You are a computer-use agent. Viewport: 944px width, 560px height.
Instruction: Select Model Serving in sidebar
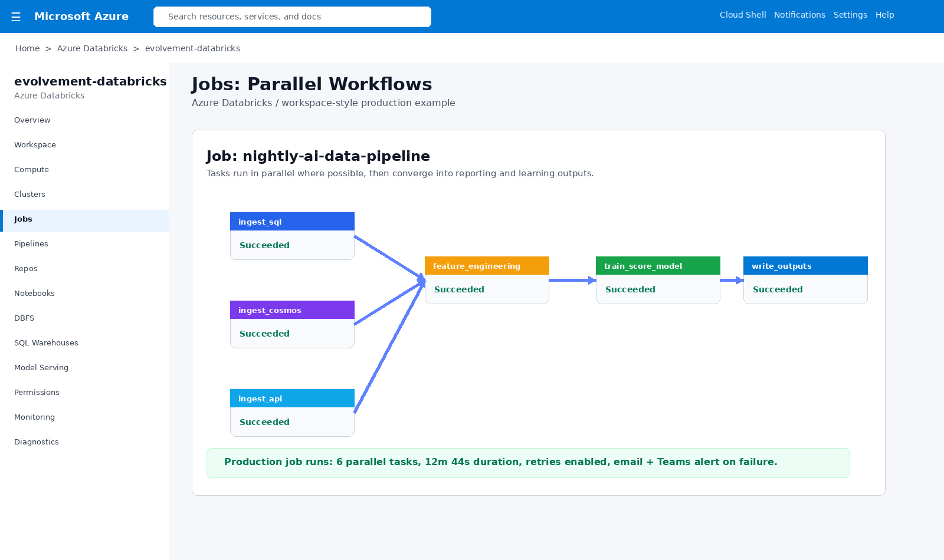84,367
